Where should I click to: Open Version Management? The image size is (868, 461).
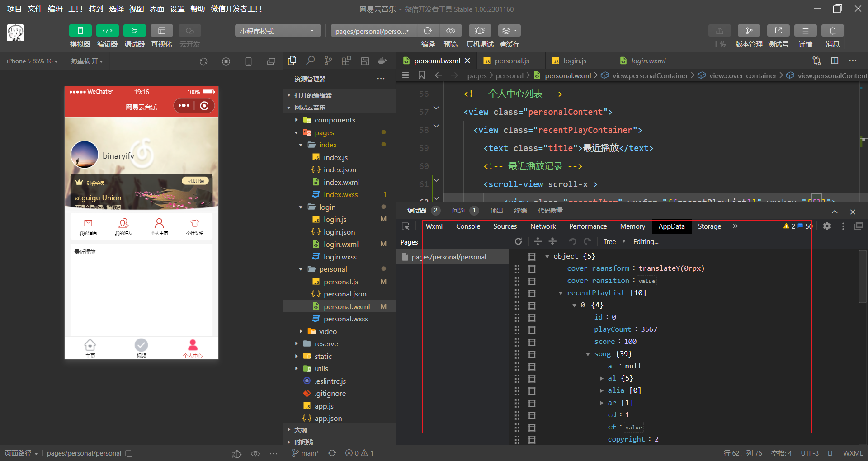(749, 31)
